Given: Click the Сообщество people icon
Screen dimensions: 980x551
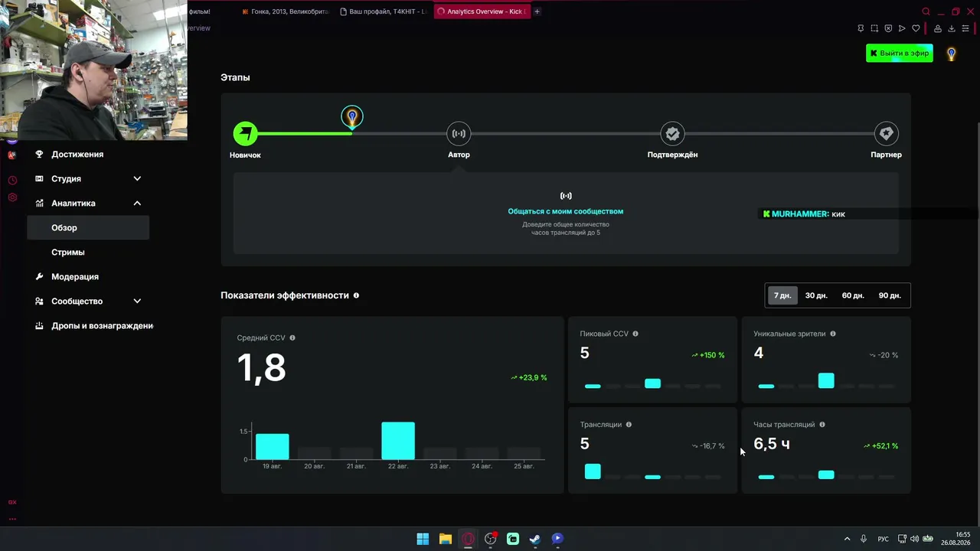Looking at the screenshot, I should [39, 301].
